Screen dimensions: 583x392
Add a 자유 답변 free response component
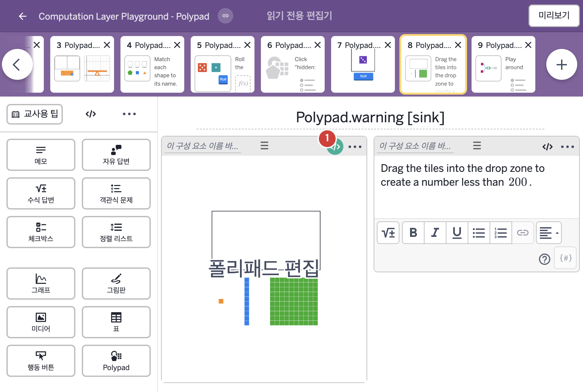(x=116, y=155)
